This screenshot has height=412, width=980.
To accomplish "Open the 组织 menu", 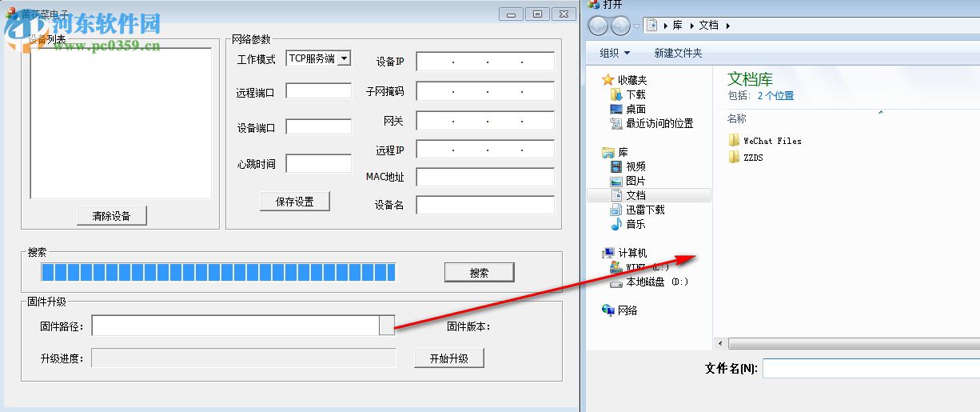I will [615, 53].
